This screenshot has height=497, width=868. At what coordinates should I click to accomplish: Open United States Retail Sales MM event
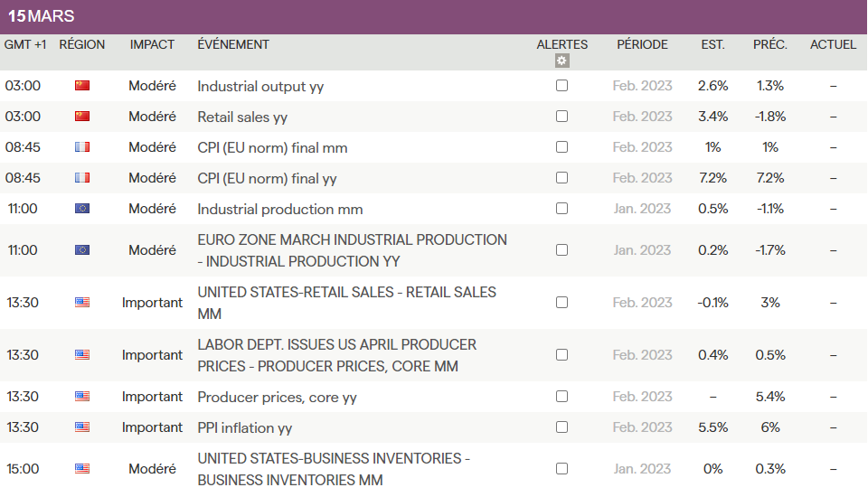coord(346,303)
